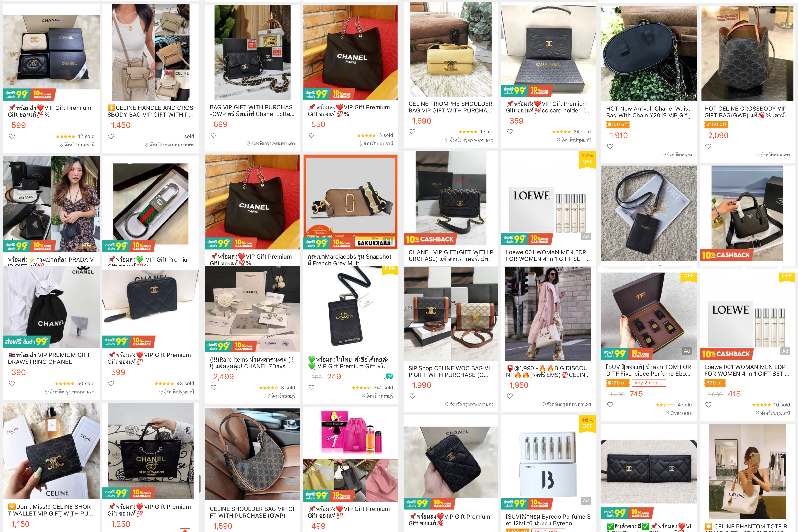798x532 pixels.
Task: Tap heart icon under the 699 Chanel Lotte bag
Action: click(213, 135)
